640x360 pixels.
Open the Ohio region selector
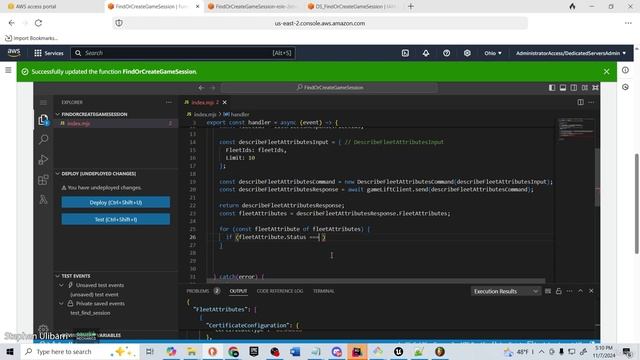[493, 53]
